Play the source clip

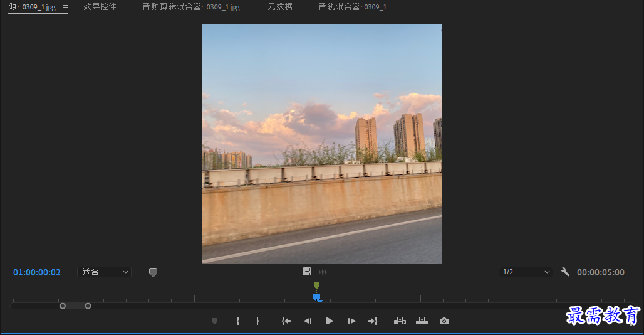pos(330,321)
